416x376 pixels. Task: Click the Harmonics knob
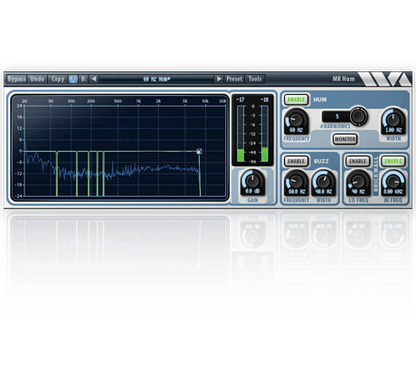358,116
